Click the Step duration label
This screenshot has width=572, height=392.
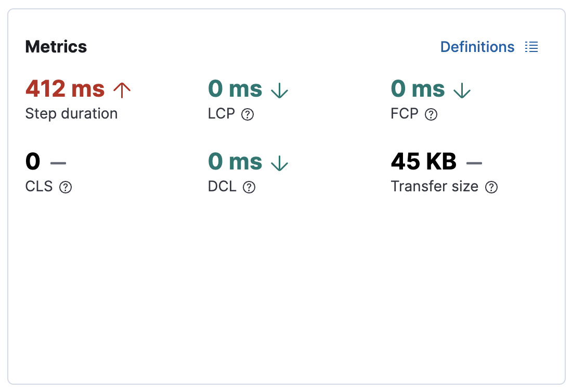click(71, 114)
